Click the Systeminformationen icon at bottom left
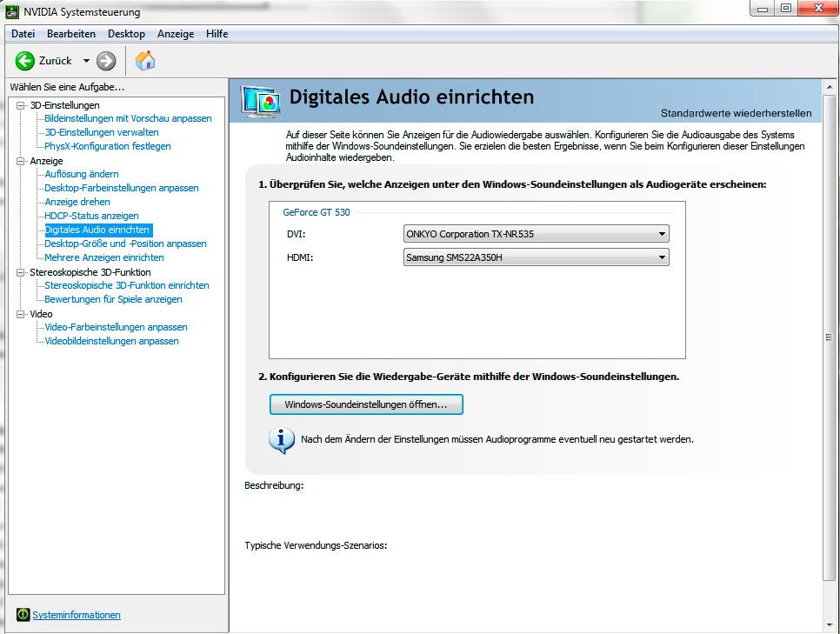The height and width of the screenshot is (634, 840). click(x=23, y=615)
